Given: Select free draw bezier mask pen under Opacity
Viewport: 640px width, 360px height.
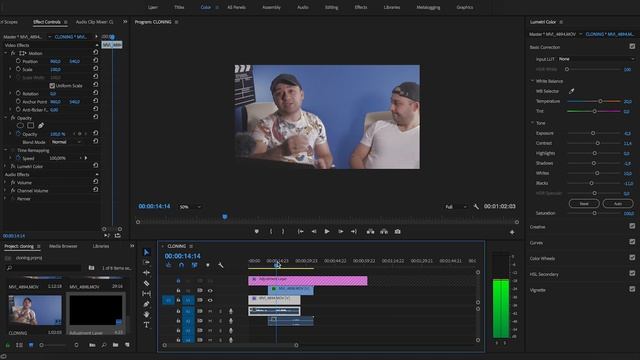Looking at the screenshot, I should [x=41, y=126].
